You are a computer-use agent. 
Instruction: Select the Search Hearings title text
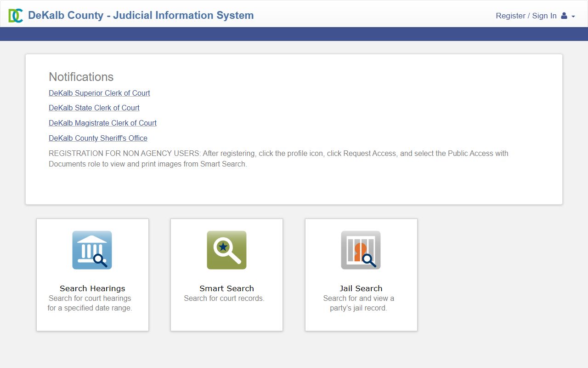[x=92, y=288]
